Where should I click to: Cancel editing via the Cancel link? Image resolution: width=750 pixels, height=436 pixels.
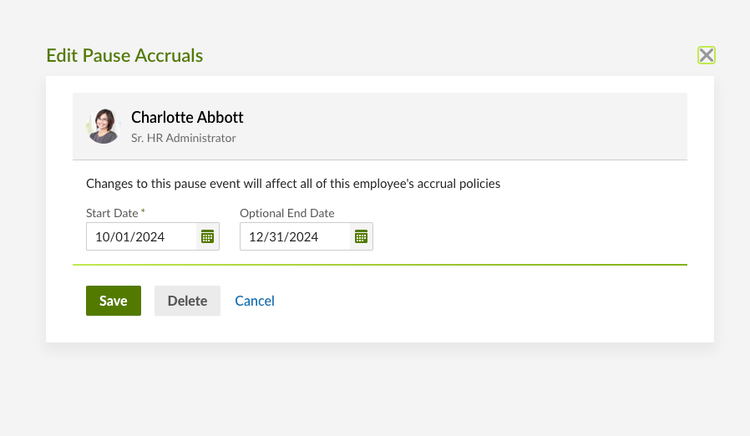254,301
